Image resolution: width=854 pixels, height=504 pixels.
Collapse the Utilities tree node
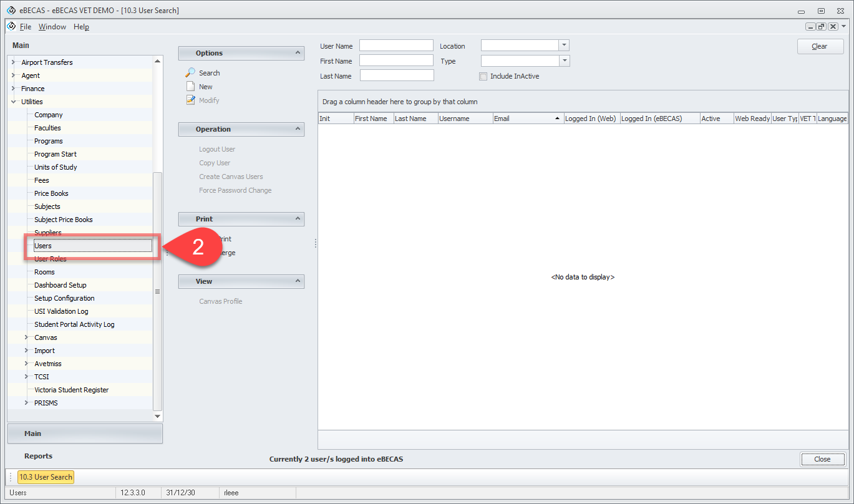[x=13, y=102]
